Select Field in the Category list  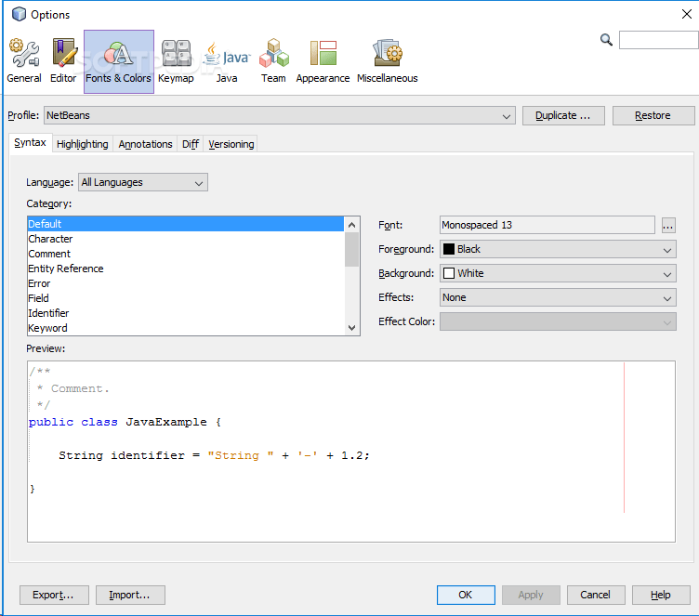(186, 298)
